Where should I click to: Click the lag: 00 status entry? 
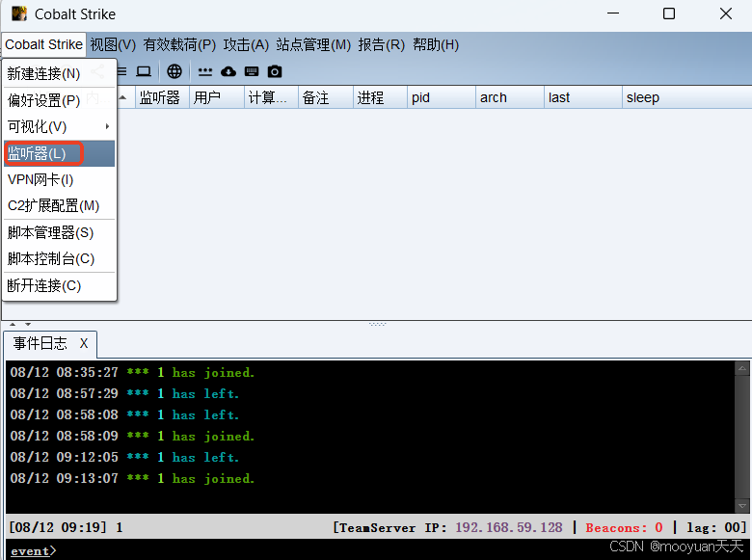pyautogui.click(x=714, y=528)
